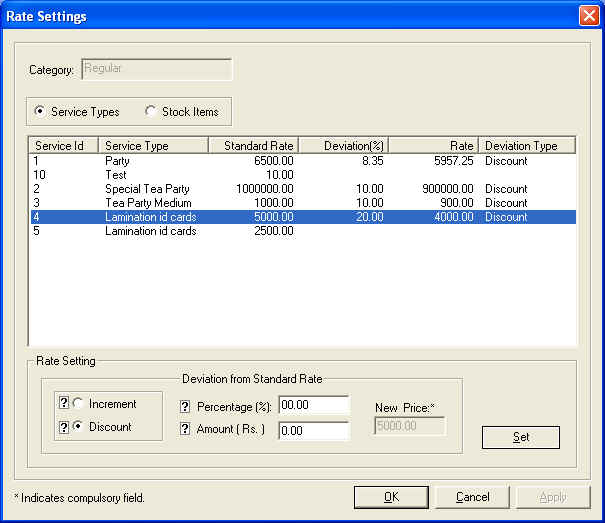Click the Deviation(%) column header

343,146
